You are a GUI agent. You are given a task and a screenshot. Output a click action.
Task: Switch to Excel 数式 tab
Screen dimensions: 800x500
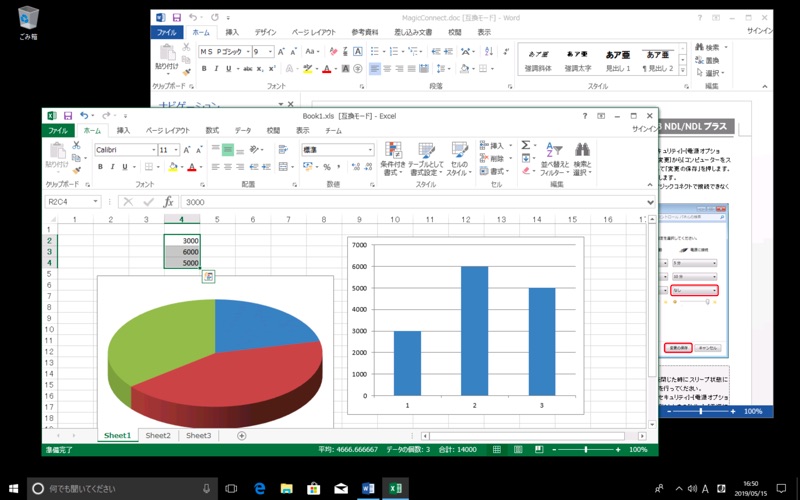pos(212,131)
